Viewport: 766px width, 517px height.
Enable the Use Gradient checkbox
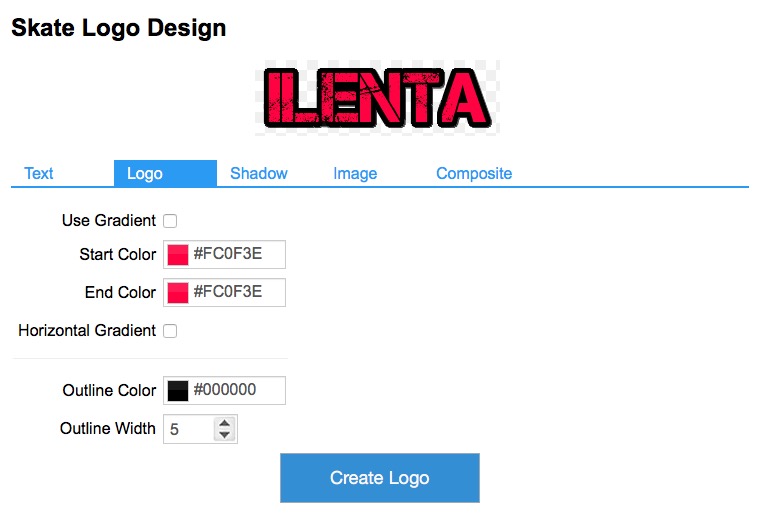point(170,221)
